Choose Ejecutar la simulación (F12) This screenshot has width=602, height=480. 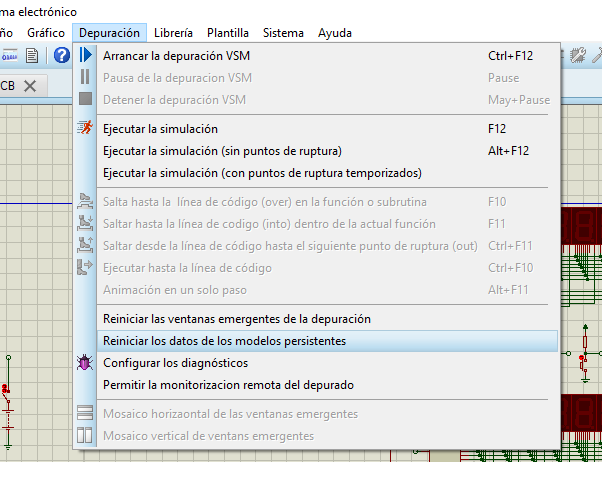pos(327,129)
